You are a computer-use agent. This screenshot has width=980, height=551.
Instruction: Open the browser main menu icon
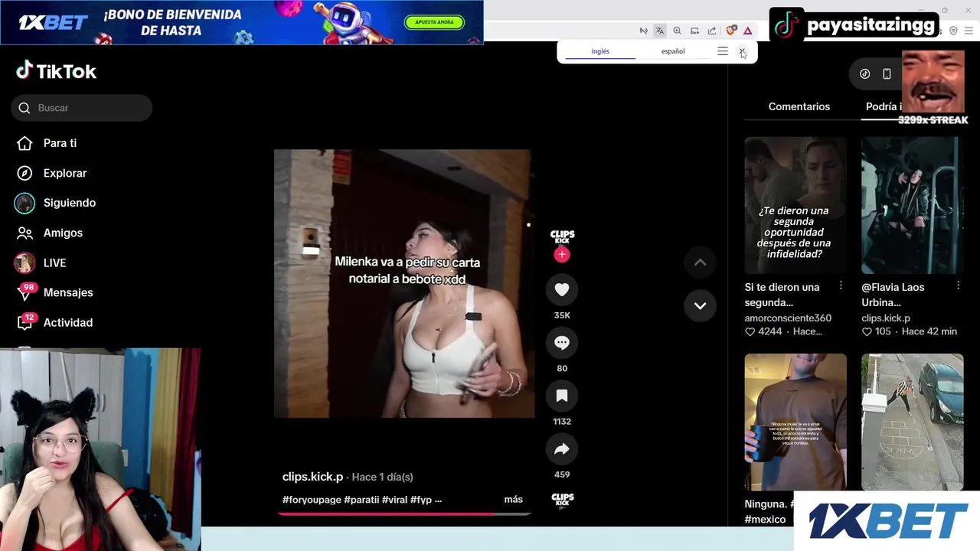[969, 31]
